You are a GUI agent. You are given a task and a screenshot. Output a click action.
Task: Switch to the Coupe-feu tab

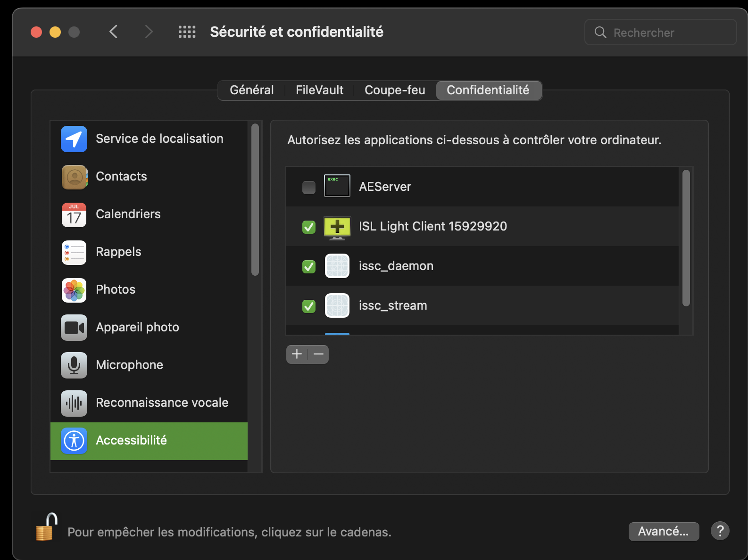click(x=395, y=90)
